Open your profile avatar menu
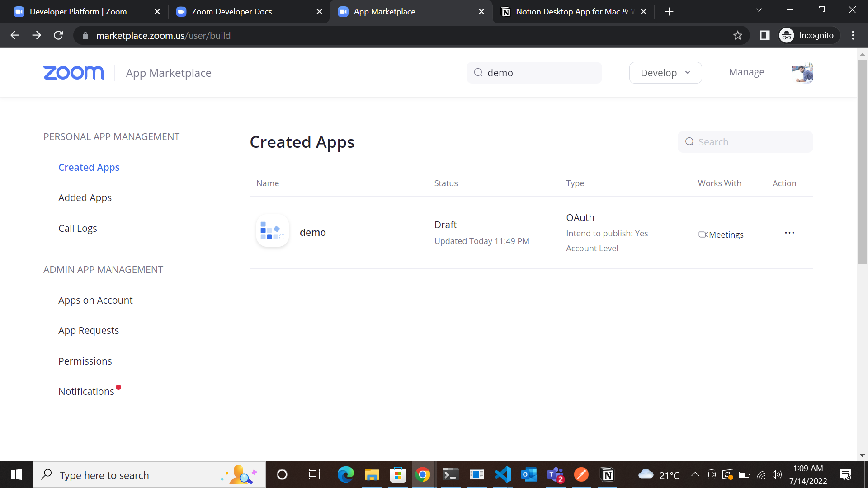The width and height of the screenshot is (868, 488). 802,72
